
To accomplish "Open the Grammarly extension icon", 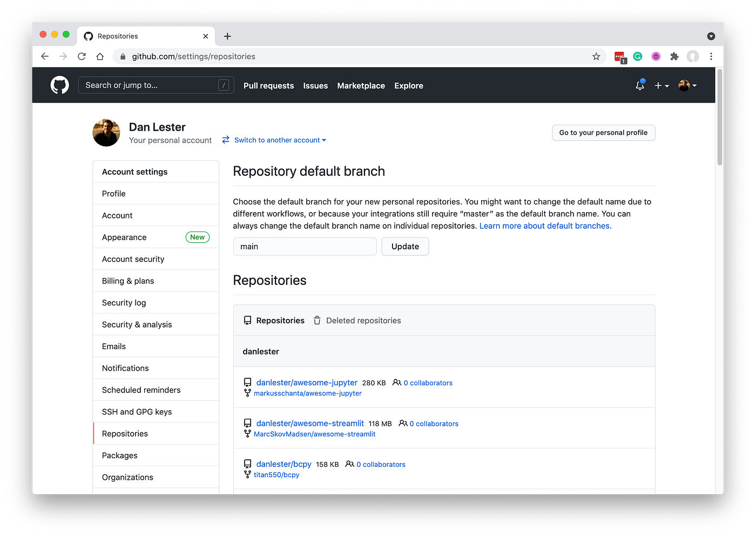I will click(638, 56).
